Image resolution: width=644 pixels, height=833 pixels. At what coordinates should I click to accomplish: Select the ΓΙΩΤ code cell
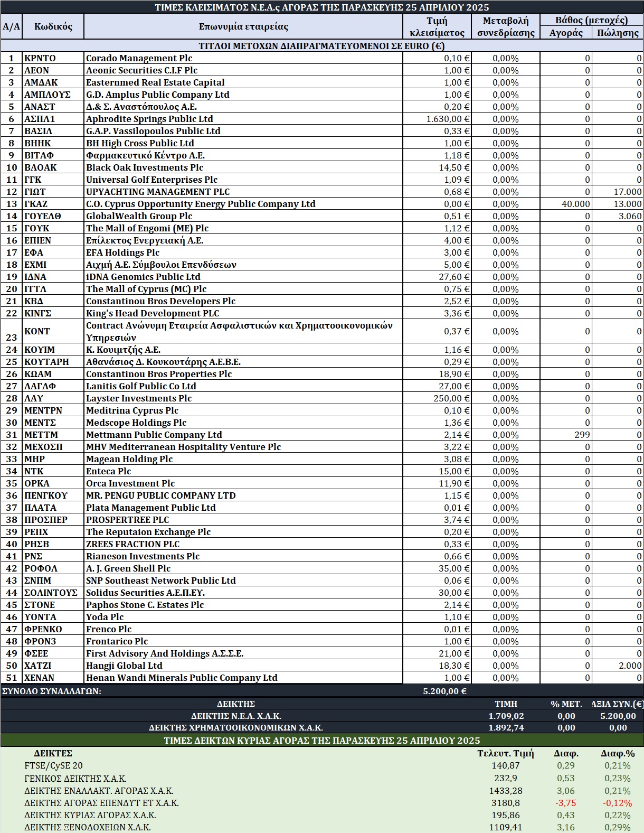pyautogui.click(x=53, y=192)
